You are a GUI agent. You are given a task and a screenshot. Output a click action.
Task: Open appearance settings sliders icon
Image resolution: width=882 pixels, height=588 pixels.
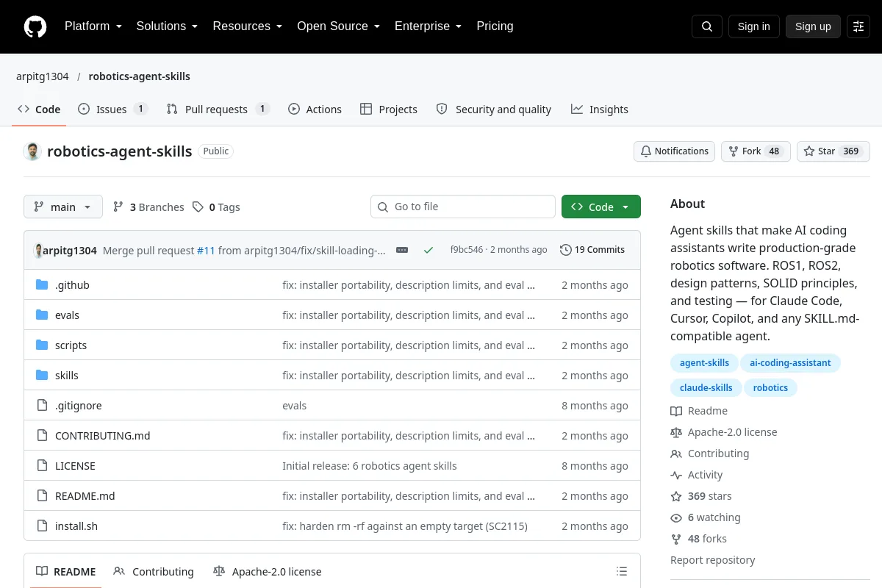coord(858,26)
